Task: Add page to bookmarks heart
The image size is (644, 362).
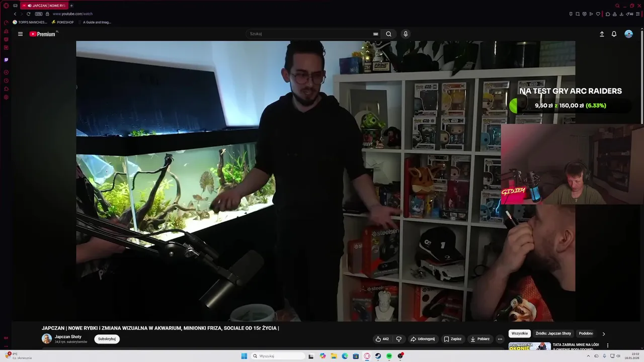Action: coord(598,14)
